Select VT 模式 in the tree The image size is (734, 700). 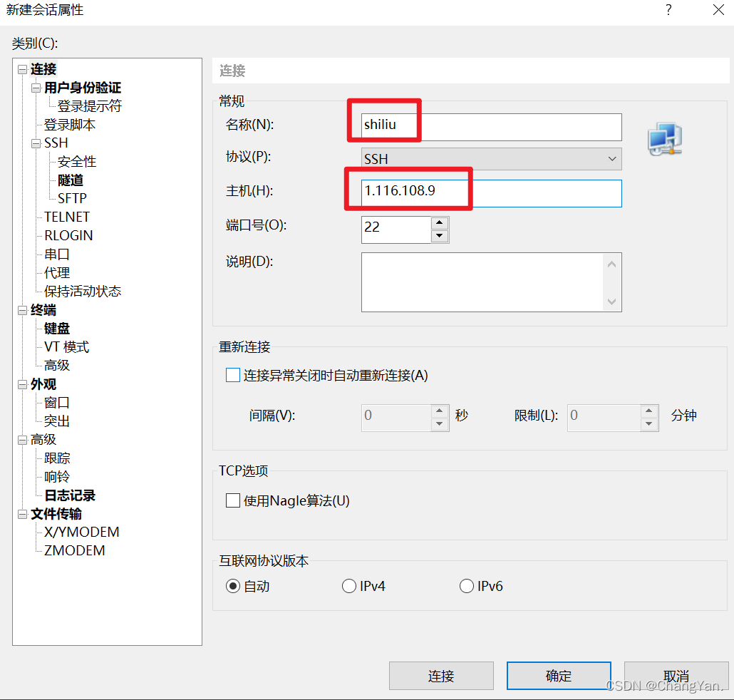(x=66, y=347)
